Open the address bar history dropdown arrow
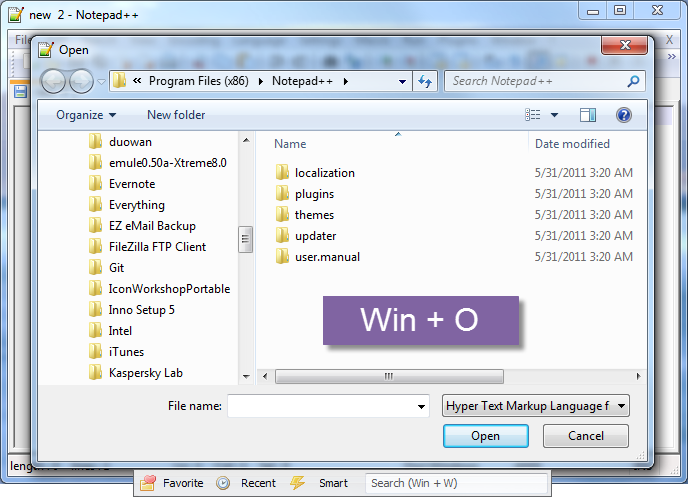Image resolution: width=688 pixels, height=497 pixels. [x=402, y=82]
